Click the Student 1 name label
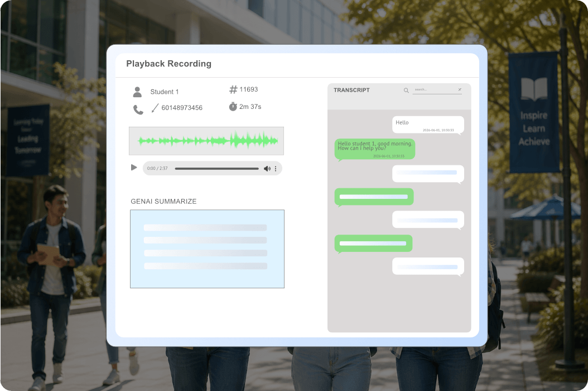The height and width of the screenshot is (391, 588). point(164,92)
